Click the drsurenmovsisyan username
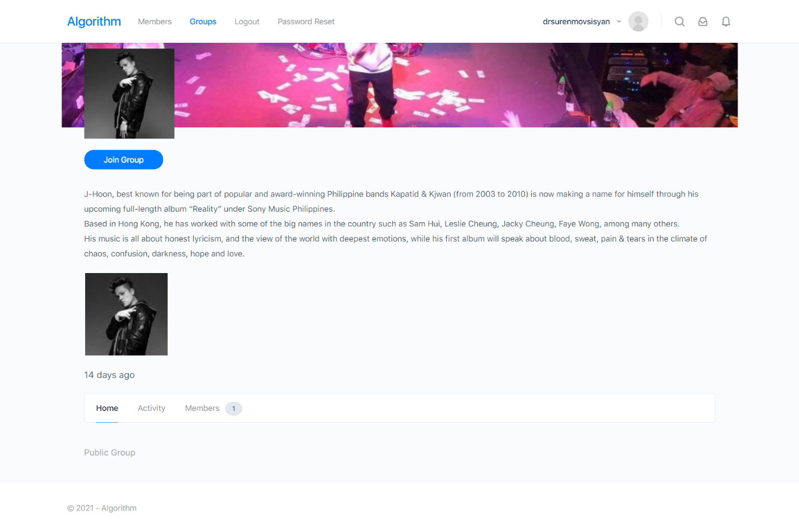 click(x=576, y=21)
